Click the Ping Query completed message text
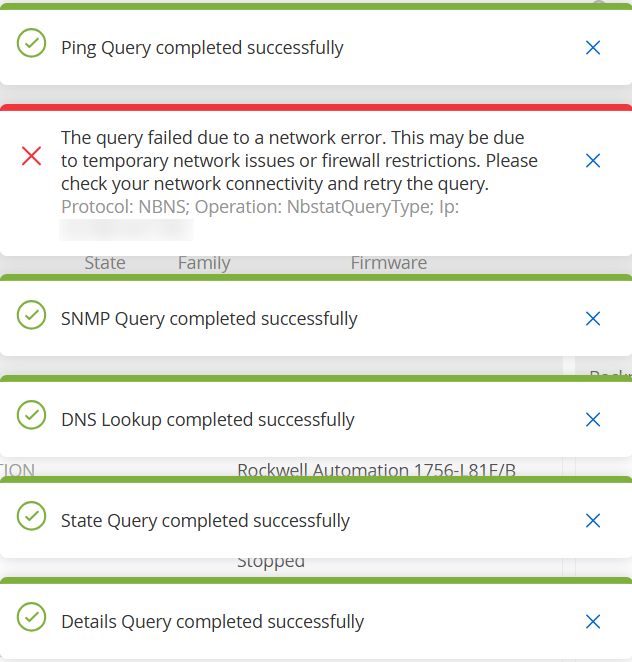The image size is (632, 662). pos(202,48)
